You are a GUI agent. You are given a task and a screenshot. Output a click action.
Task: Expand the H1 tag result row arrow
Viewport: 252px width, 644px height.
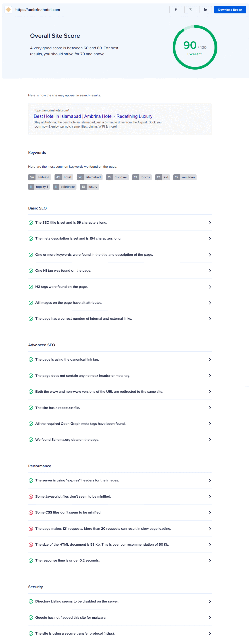[x=210, y=271]
